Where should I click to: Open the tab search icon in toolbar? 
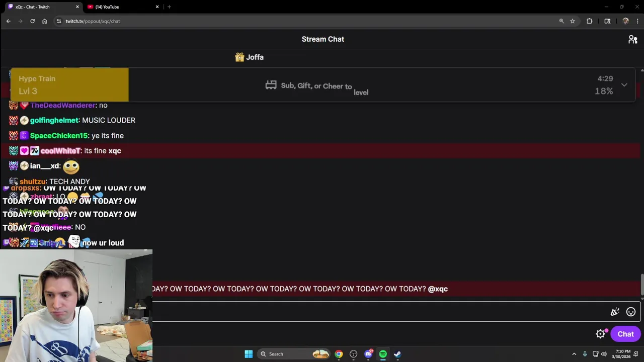(607, 21)
